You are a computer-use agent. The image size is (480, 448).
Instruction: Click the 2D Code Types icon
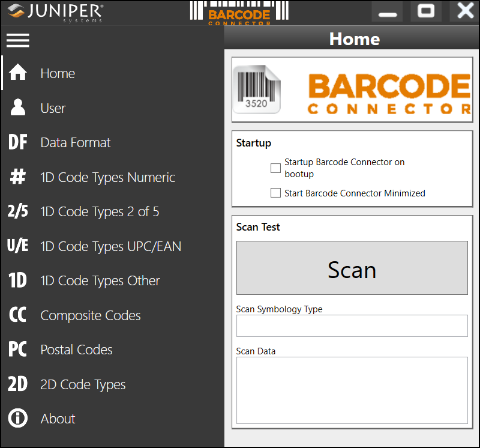[x=17, y=384]
